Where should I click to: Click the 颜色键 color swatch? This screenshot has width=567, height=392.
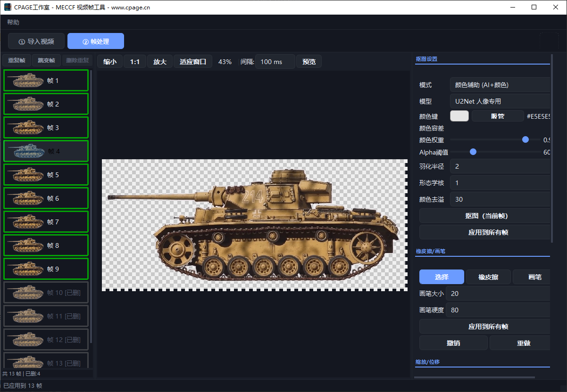pos(459,116)
